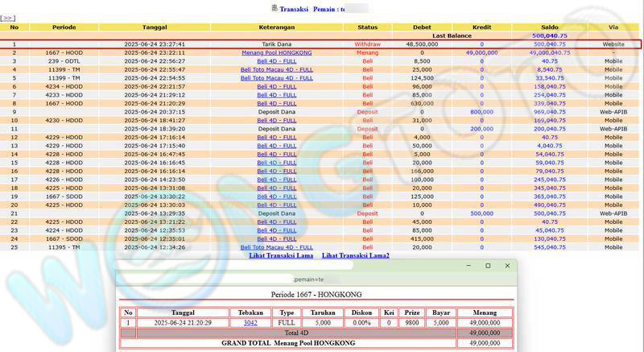Open the Menang Pool HONGKONG link

click(276, 52)
